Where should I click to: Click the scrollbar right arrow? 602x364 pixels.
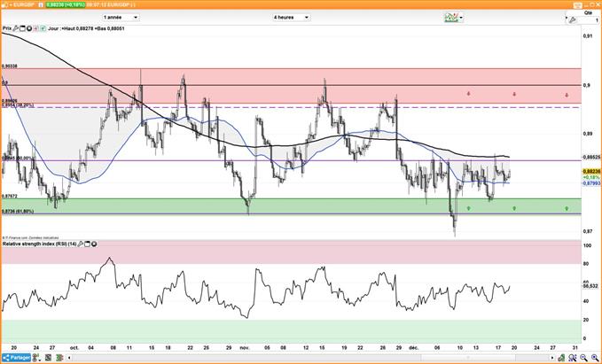click(552, 358)
